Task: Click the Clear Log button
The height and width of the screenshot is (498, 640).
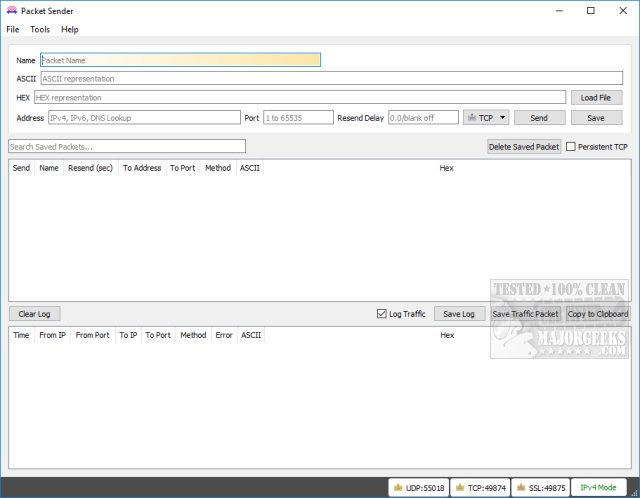Action: [x=34, y=314]
